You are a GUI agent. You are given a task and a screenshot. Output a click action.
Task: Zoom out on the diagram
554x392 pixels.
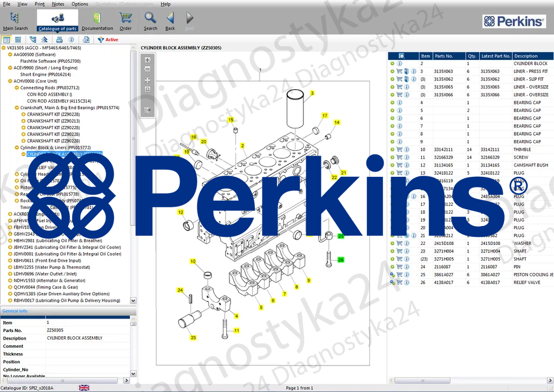[148, 69]
